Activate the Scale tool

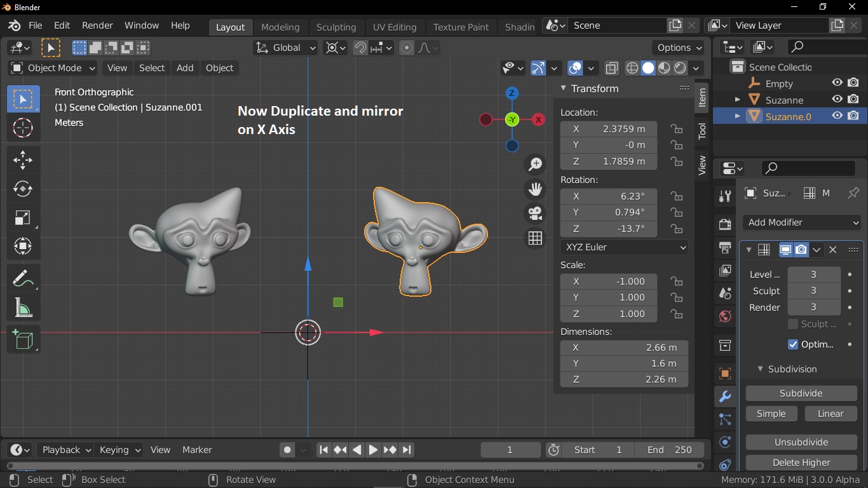pos(23,217)
